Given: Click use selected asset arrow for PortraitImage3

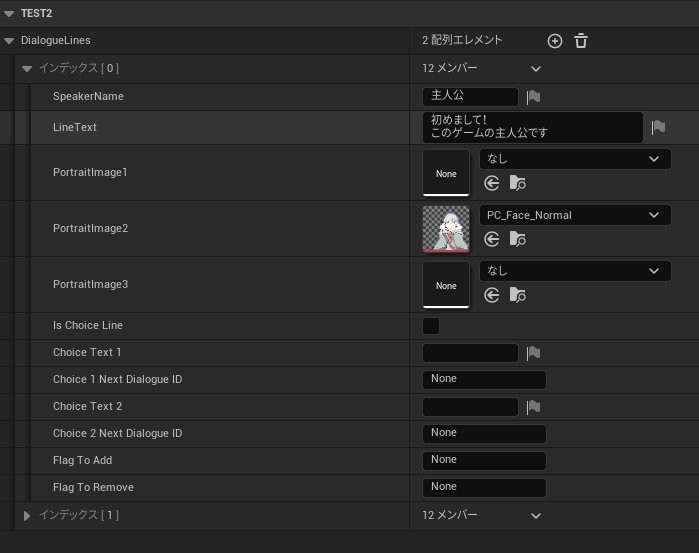Looking at the screenshot, I should [x=491, y=295].
